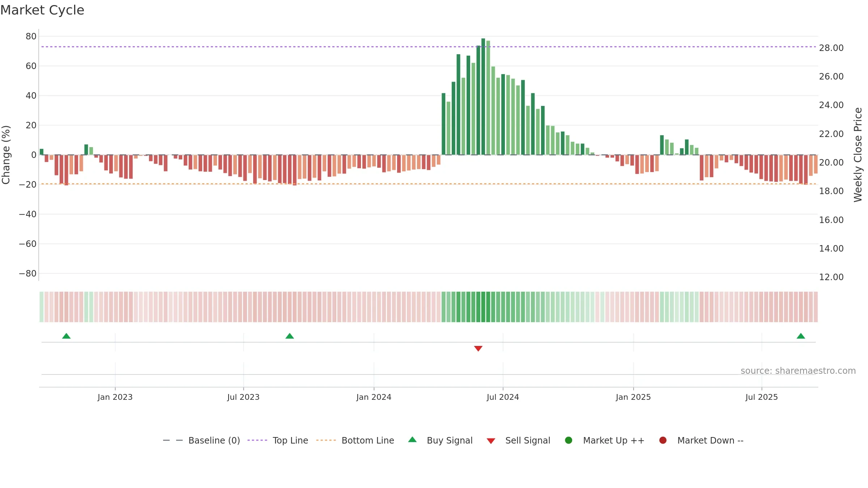
Task: Click the 12.00 price tick label
Action: (x=831, y=277)
